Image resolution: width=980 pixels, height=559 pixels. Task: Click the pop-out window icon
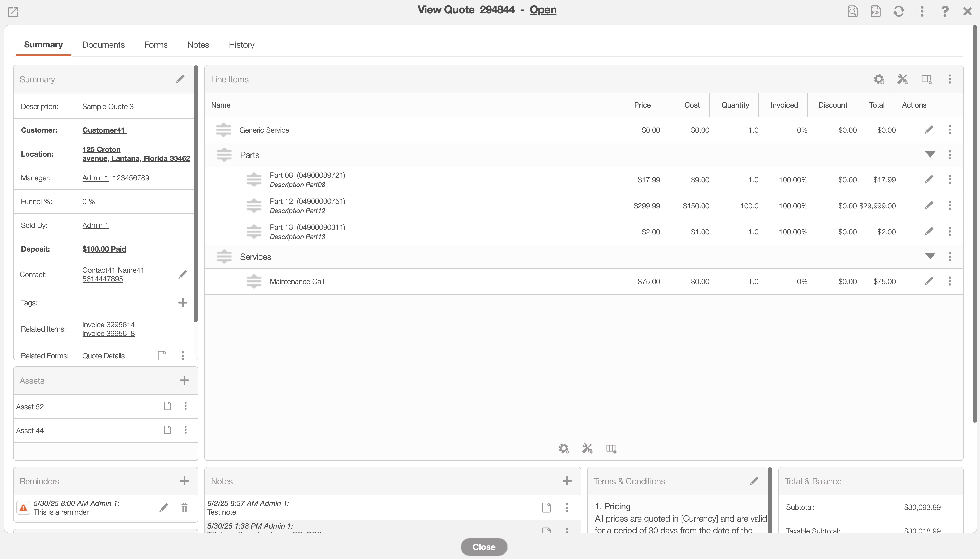click(13, 12)
